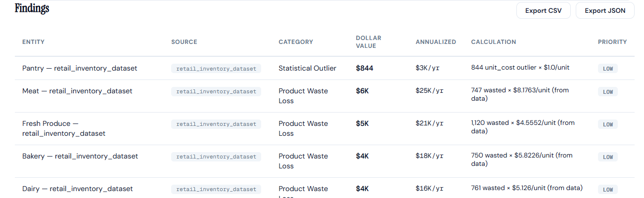The image size is (644, 198).
Task: Select the Dairy retail_inventory_dataset entity
Action: 78,189
